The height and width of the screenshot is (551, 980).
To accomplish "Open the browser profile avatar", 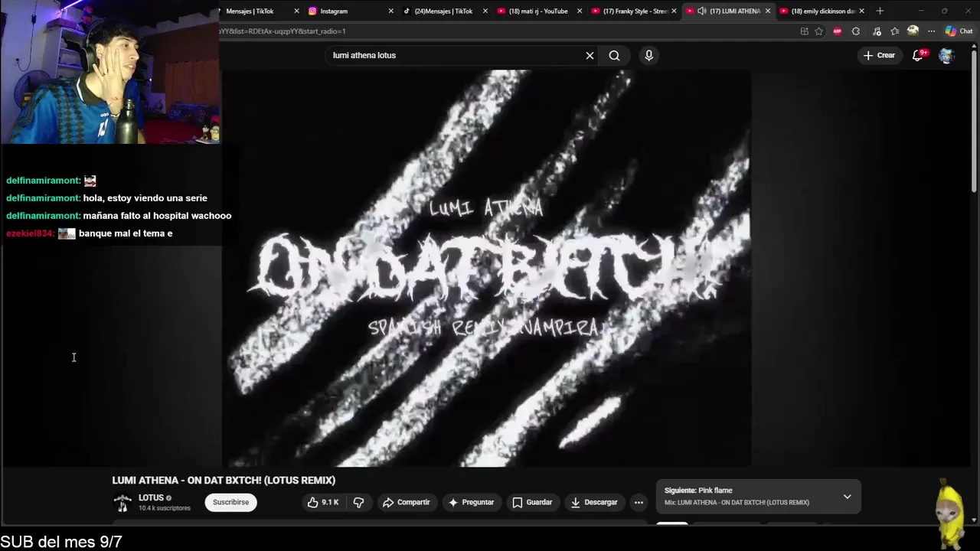I will [x=913, y=31].
